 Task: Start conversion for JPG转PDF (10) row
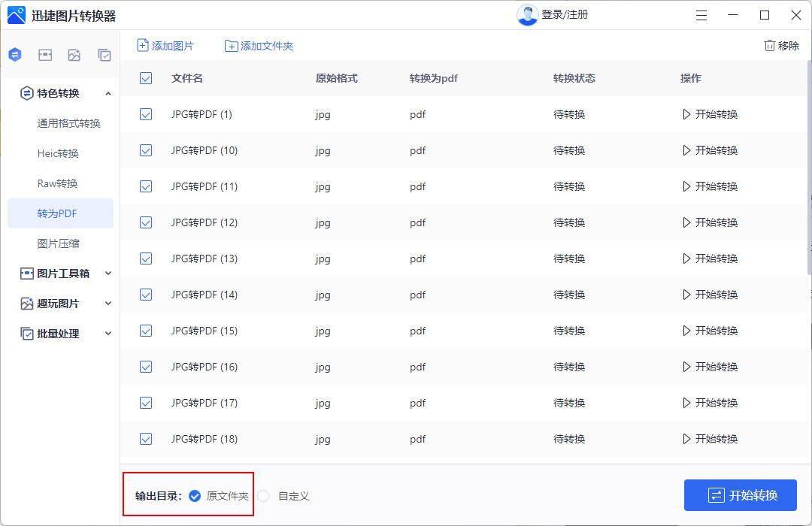coord(710,150)
